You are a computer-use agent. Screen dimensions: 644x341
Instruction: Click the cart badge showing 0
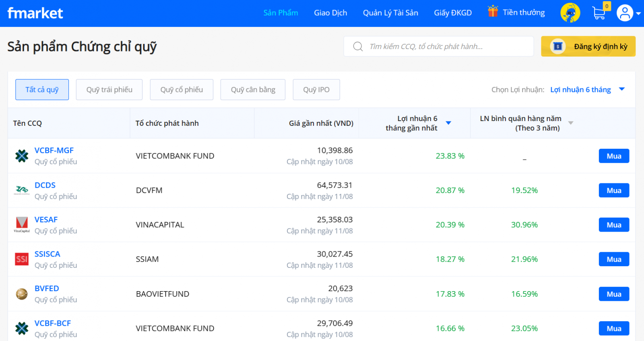(607, 6)
